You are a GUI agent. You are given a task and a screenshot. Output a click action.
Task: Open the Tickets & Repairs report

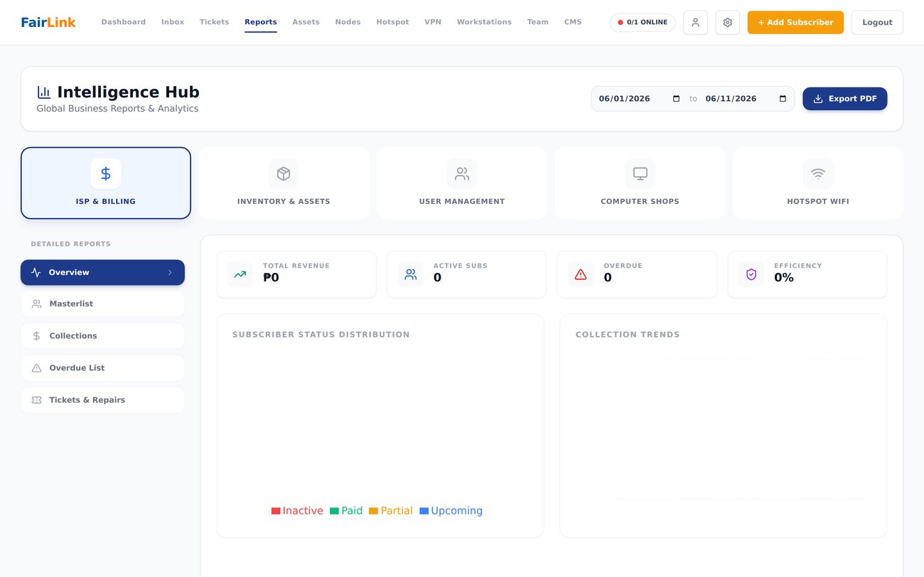(102, 400)
